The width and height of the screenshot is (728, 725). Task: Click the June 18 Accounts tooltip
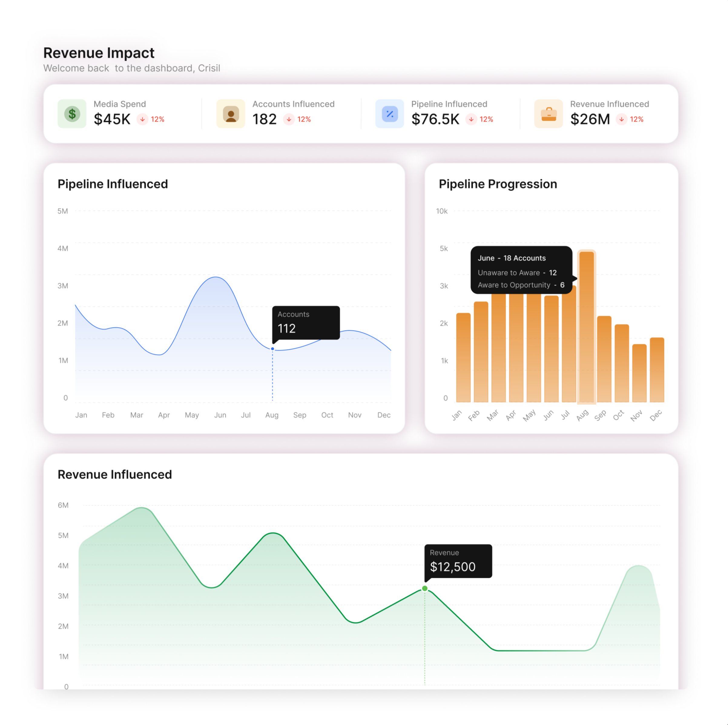pos(521,270)
